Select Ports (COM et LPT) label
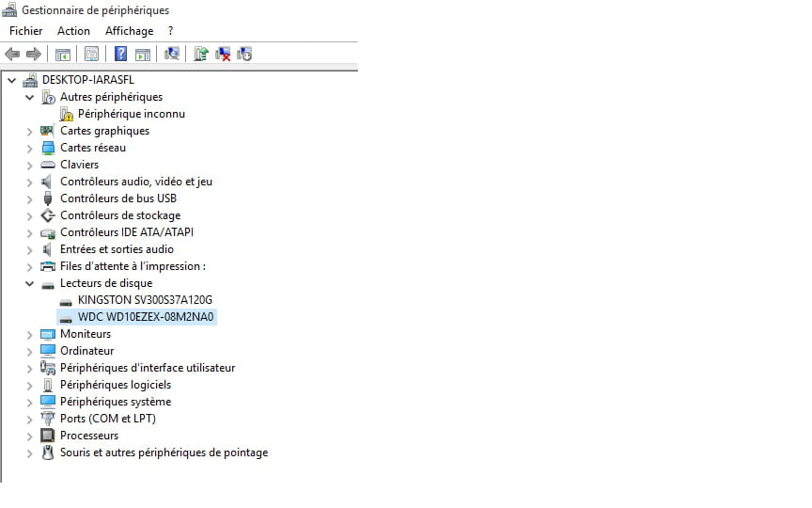This screenshot has height=508, width=812. pos(108,419)
